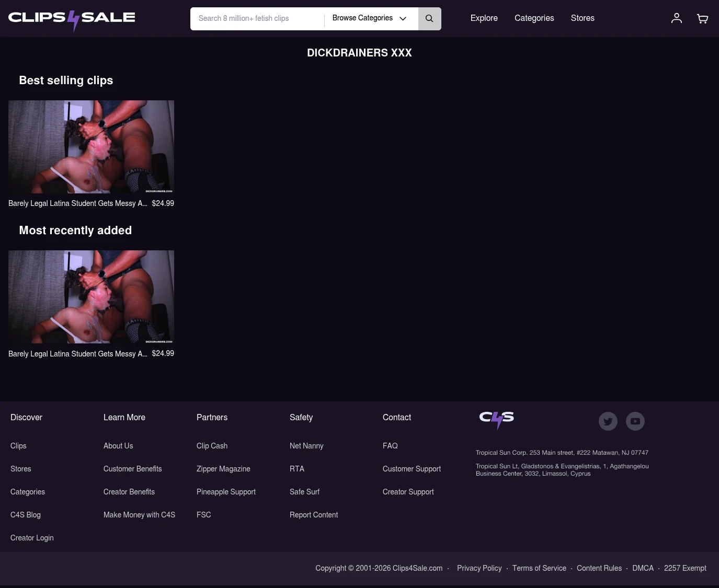The height and width of the screenshot is (588, 719).
Task: Open the YouTube social icon
Action: click(x=635, y=421)
